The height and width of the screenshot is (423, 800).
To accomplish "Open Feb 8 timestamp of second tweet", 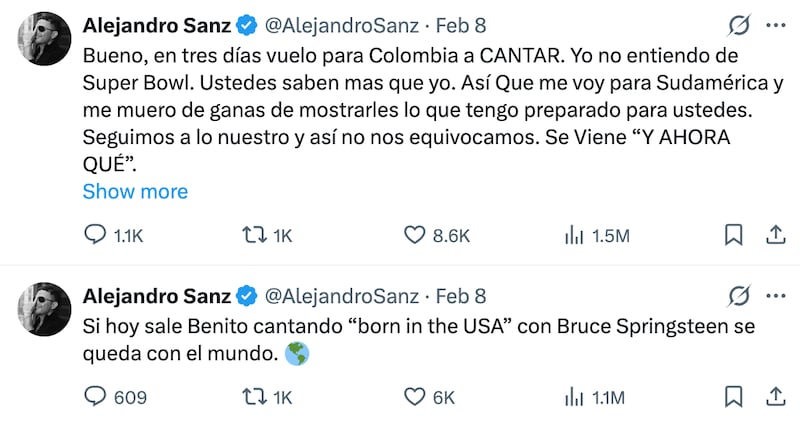I will pos(461,296).
